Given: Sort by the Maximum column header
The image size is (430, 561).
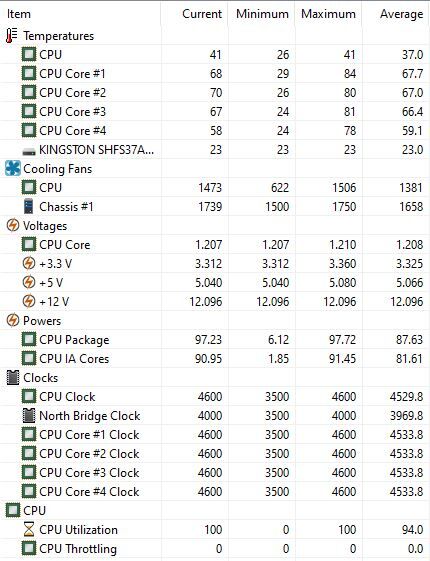Looking at the screenshot, I should [x=328, y=14].
